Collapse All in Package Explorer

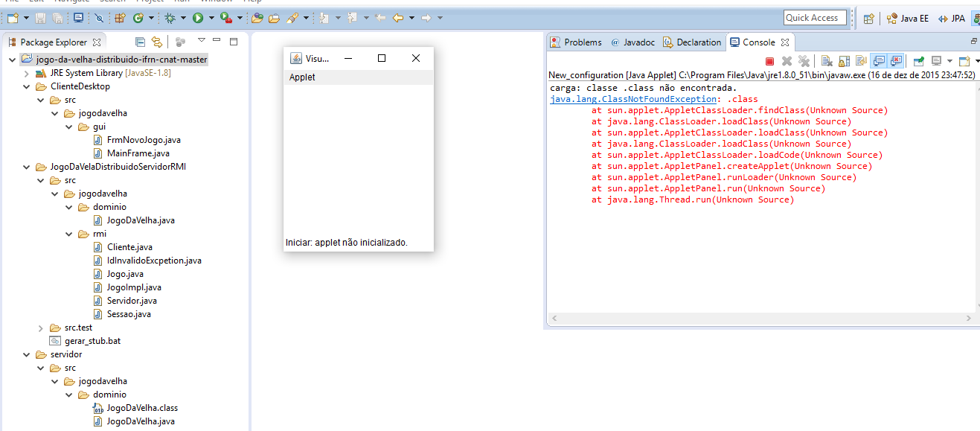click(139, 42)
